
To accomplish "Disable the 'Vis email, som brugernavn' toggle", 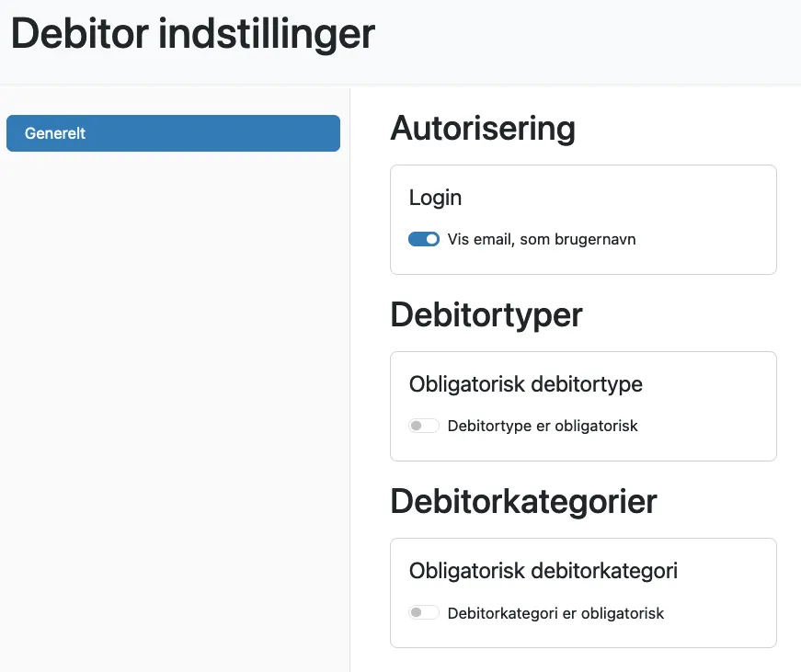I will tap(424, 239).
